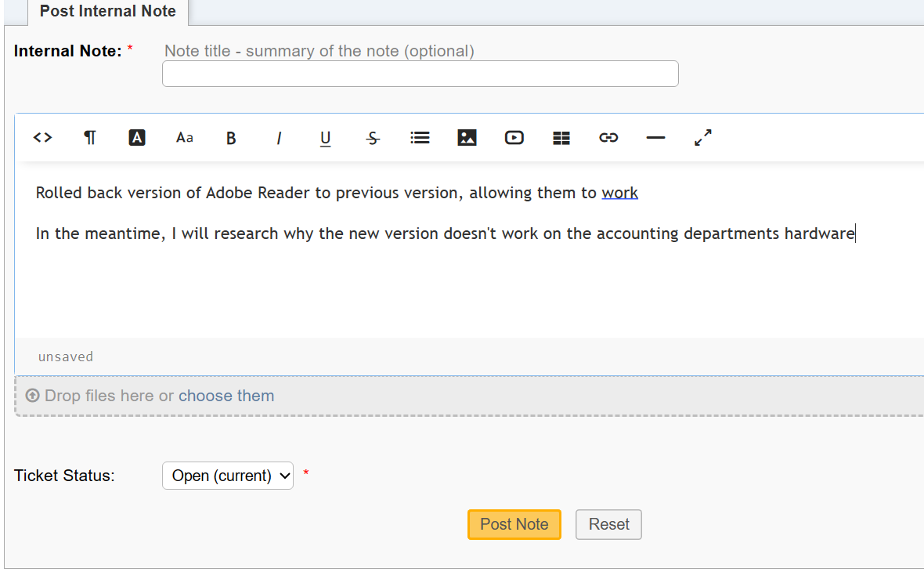Open the Ticket Status dropdown

[227, 475]
